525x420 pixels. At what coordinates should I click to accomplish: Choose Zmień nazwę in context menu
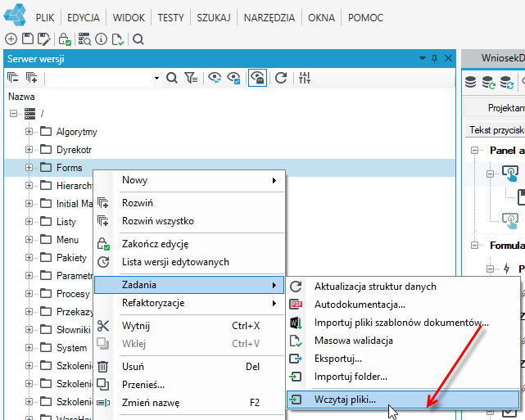(189, 403)
